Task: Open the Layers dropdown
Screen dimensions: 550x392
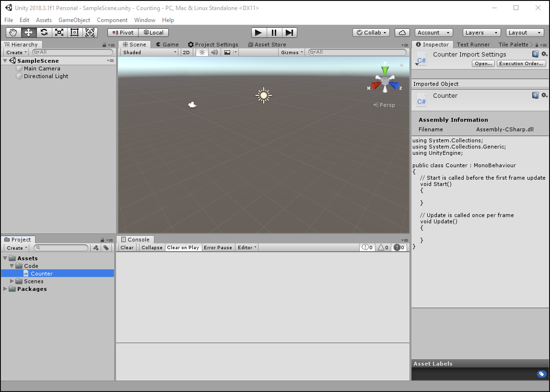Action: [x=481, y=33]
